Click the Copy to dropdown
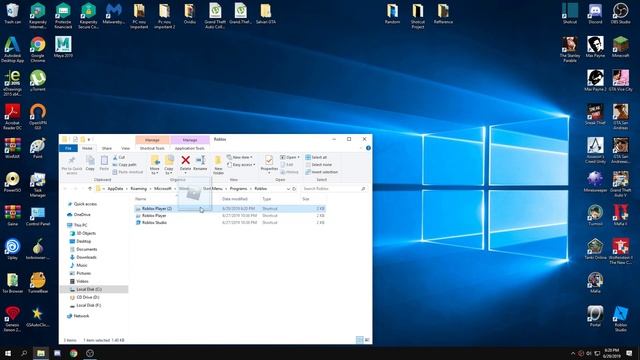 click(169, 165)
